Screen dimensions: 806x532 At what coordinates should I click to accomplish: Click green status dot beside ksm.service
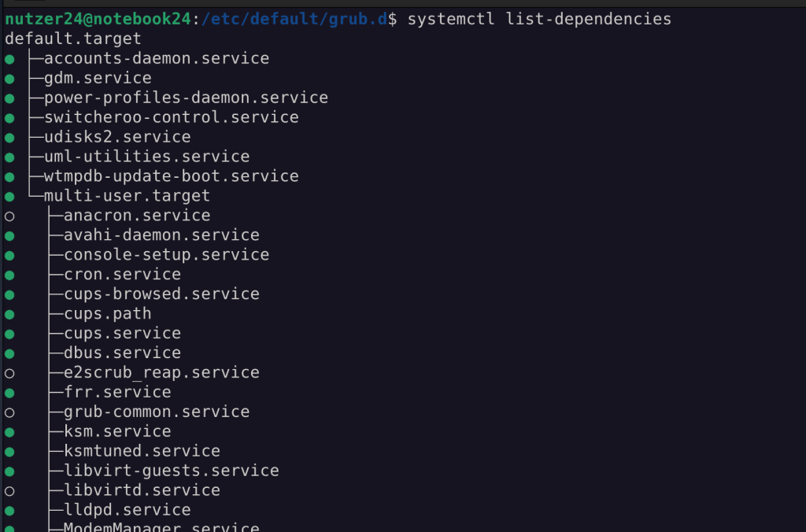click(9, 432)
